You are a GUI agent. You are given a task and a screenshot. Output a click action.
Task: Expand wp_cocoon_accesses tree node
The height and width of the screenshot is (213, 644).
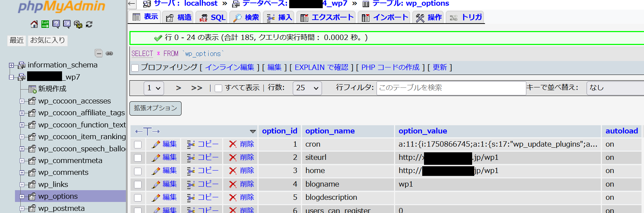22,101
